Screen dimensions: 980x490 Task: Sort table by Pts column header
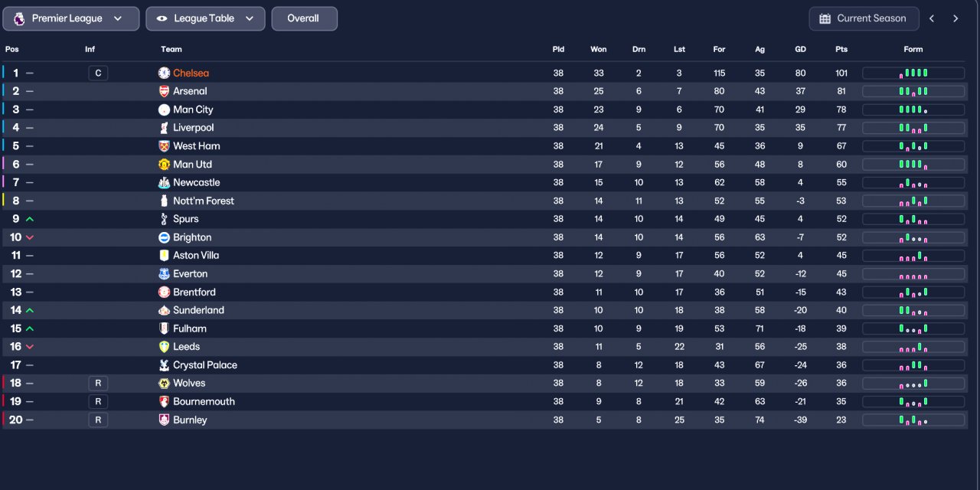point(841,49)
